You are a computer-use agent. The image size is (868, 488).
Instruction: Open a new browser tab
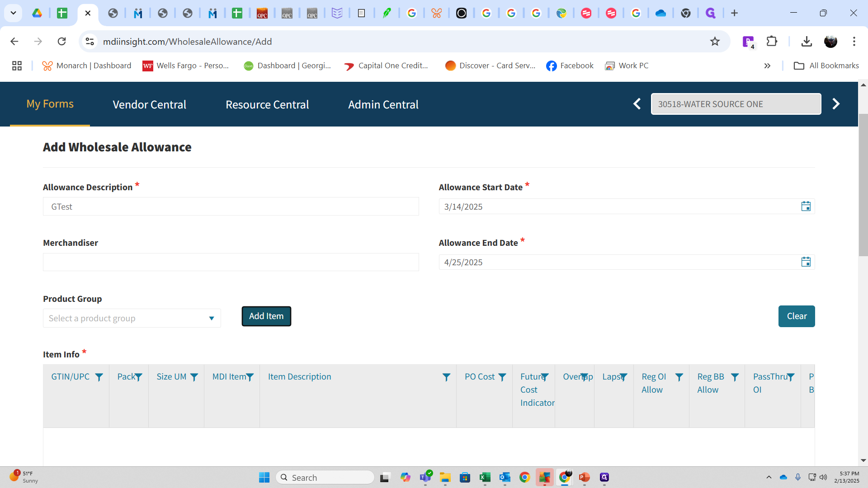(x=735, y=13)
